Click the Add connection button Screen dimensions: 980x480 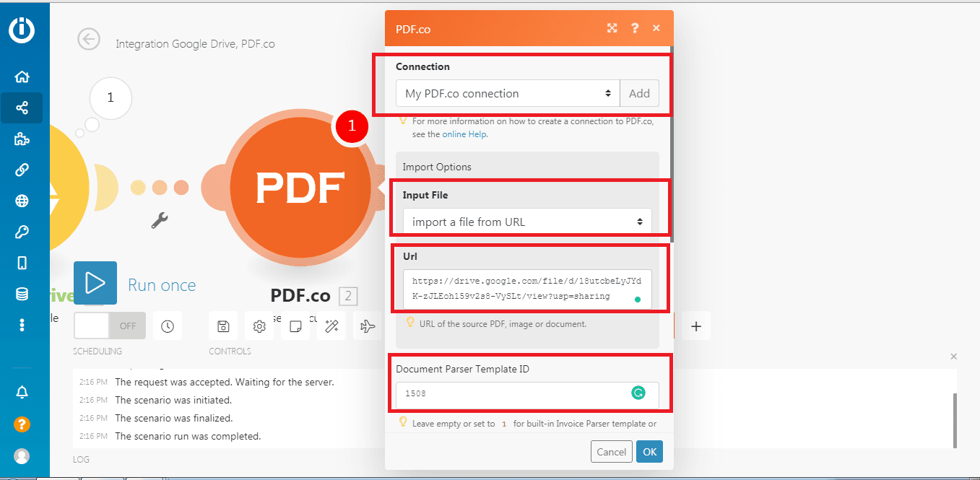(x=639, y=93)
